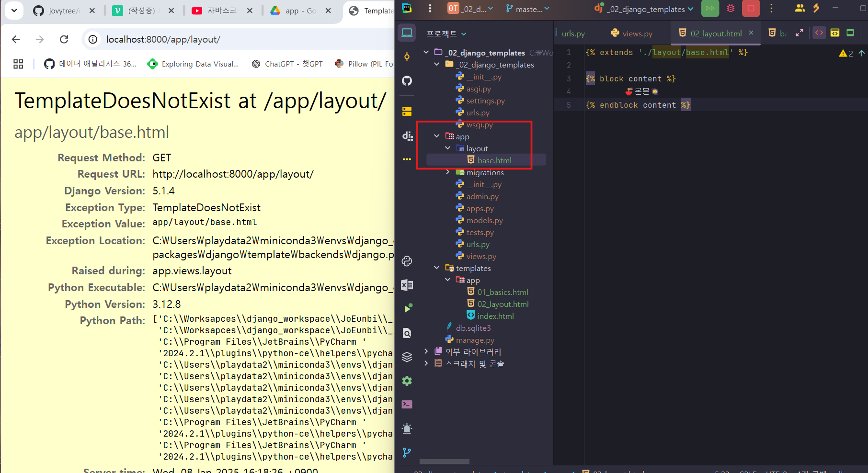The image size is (868, 473).
Task: Open the ChatGPT - 챗GPT bookmark
Action: point(287,64)
